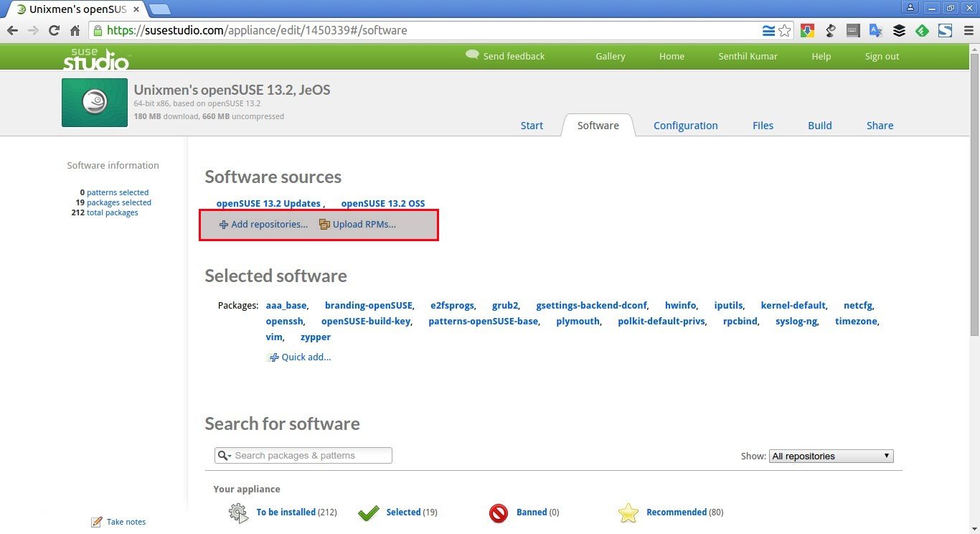Click the Recommended (80) link
Screen dimensions: 980x534
pyautogui.click(x=684, y=512)
